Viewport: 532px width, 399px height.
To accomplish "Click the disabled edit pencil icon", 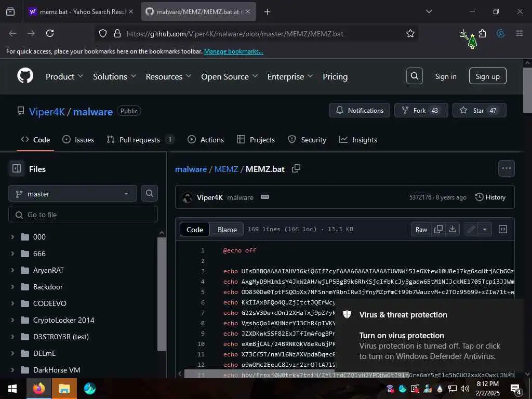I will click(x=471, y=229).
